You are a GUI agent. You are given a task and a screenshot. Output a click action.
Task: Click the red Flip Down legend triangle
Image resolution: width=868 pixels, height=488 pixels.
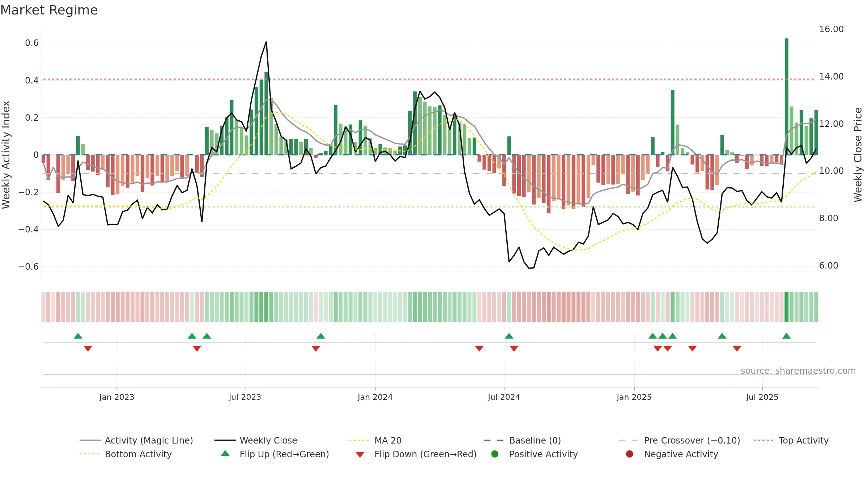click(x=360, y=455)
